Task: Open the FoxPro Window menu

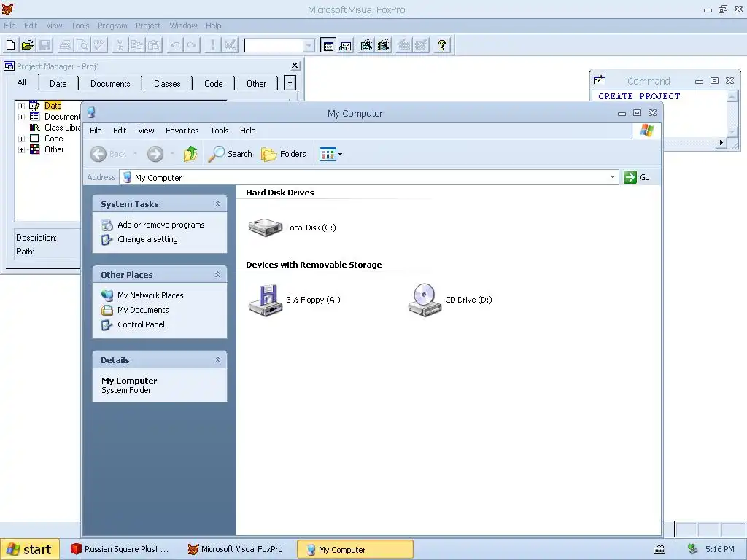Action: 183,26
